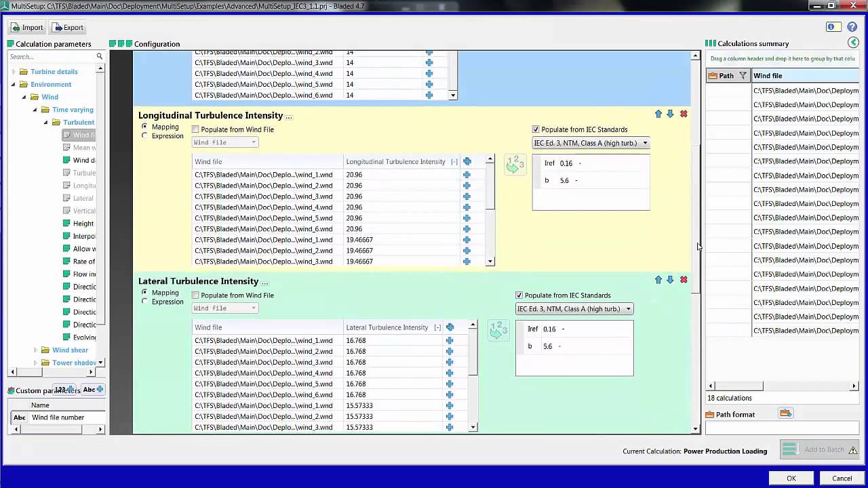
Task: Click the Longitudinal Iref value 0.16
Action: pos(566,163)
